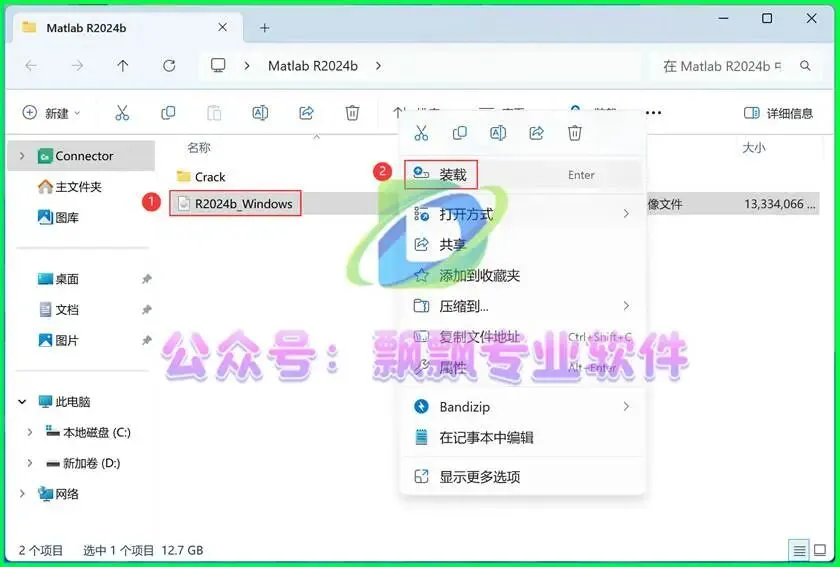Select the R2024b_Windows file
840x567 pixels.
pyautogui.click(x=235, y=204)
